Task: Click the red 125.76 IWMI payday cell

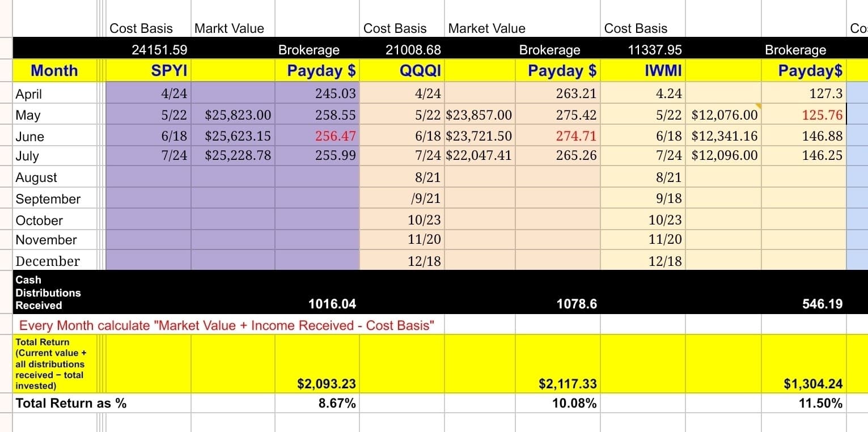Action: (803, 115)
